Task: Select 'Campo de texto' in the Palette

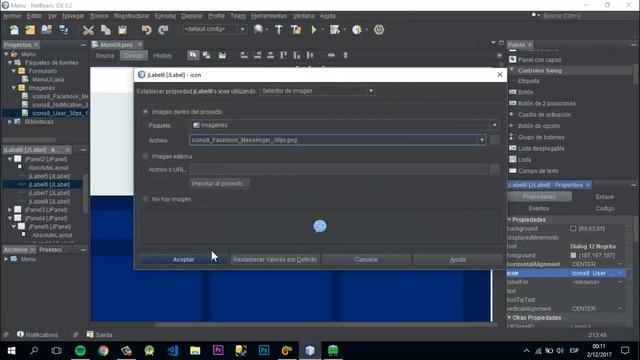Action: (x=538, y=171)
